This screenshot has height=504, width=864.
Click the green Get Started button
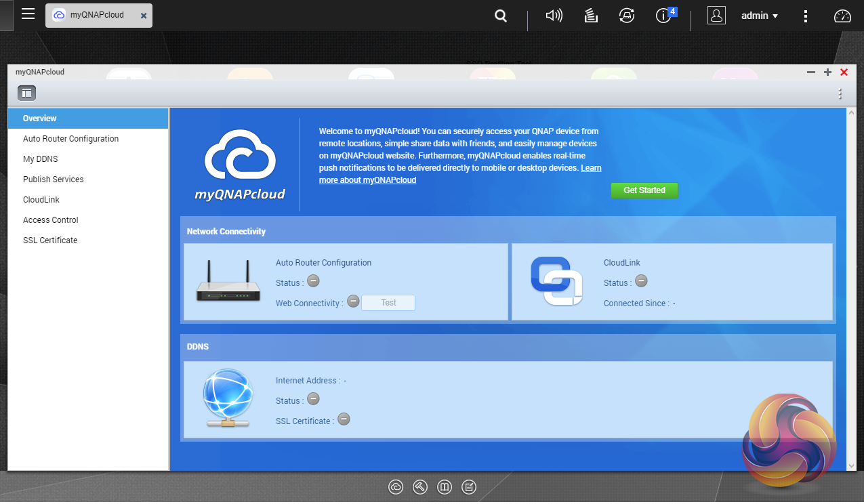644,190
